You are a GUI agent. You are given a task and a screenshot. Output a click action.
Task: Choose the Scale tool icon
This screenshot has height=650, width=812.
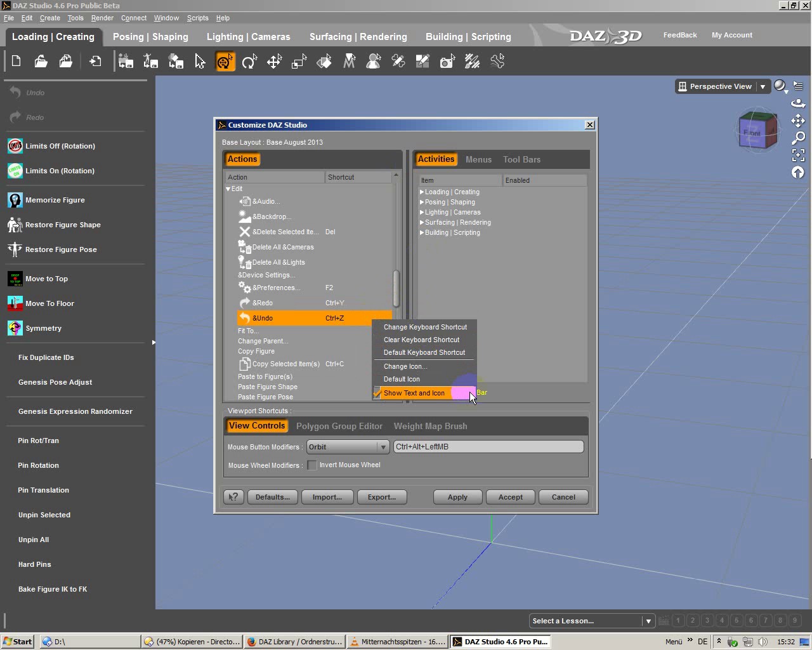pyautogui.click(x=299, y=62)
